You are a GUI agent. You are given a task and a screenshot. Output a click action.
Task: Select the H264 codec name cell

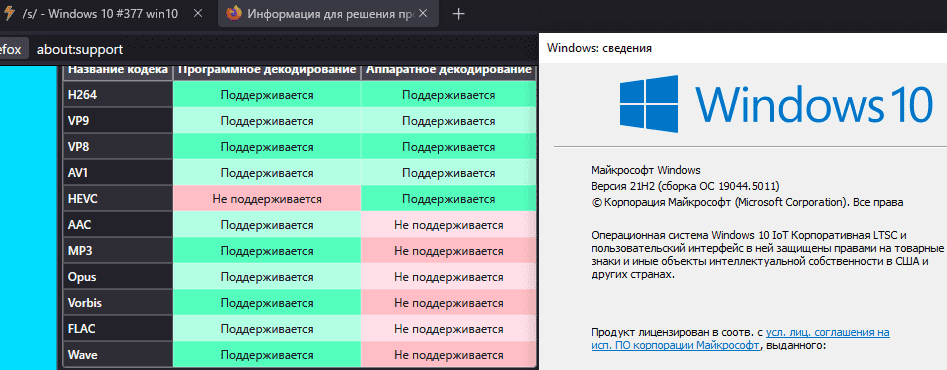[118, 95]
